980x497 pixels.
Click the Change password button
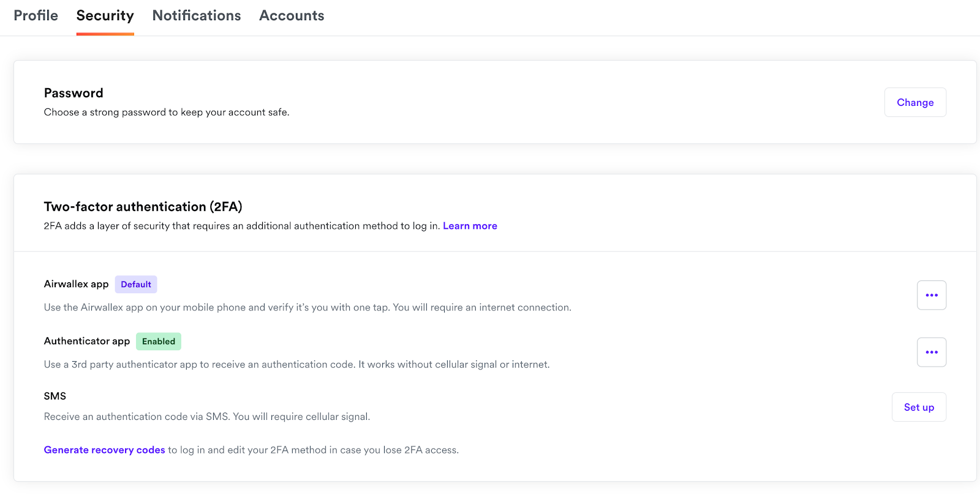click(915, 102)
